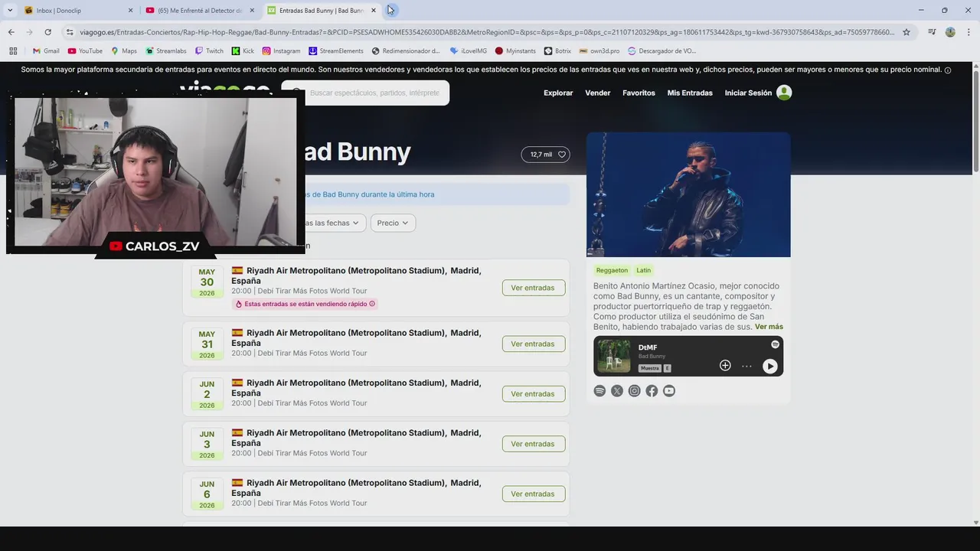Viewport: 980px width, 551px height.
Task: Click 'Estas entradas se están vendiendo rápido' notice
Action: click(305, 304)
